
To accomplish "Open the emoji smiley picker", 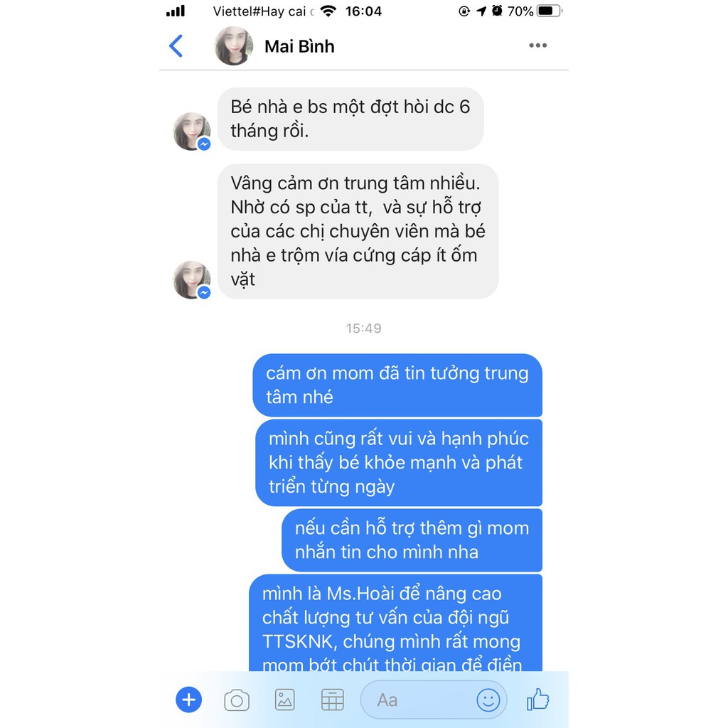I will point(488,700).
